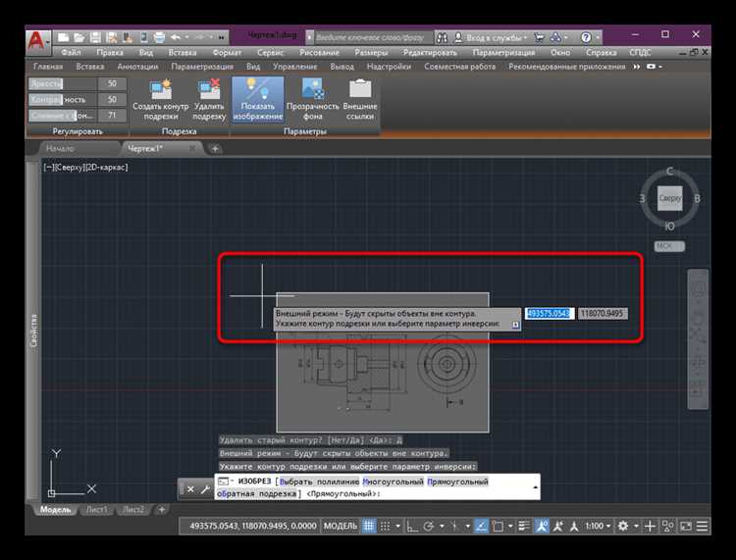Switch to the Аннотации ribbon tab
736x560 pixels.
(137, 67)
